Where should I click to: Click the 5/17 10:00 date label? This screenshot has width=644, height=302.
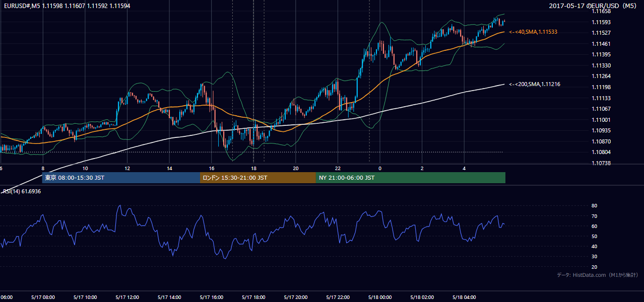85,297
